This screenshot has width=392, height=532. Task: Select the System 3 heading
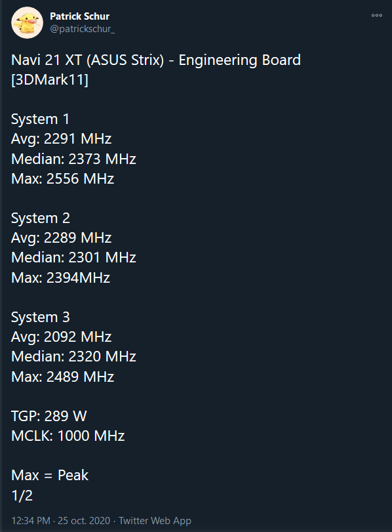pyautogui.click(x=41, y=317)
